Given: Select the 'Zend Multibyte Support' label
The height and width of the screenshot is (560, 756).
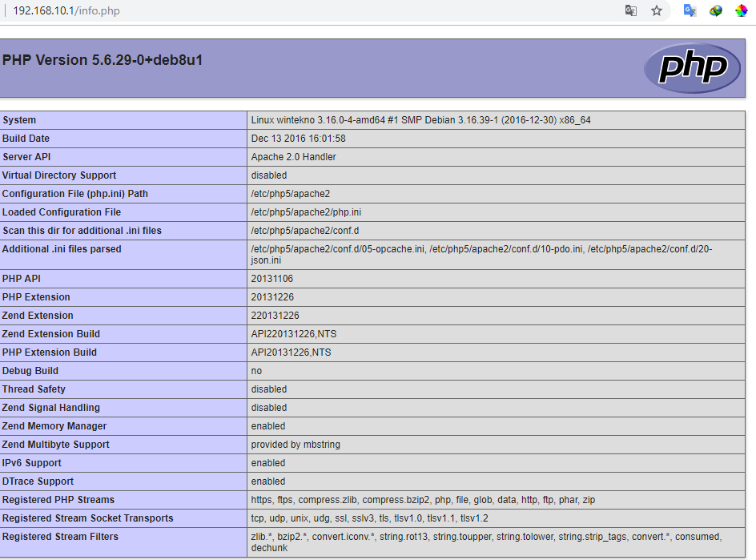Looking at the screenshot, I should point(56,445).
